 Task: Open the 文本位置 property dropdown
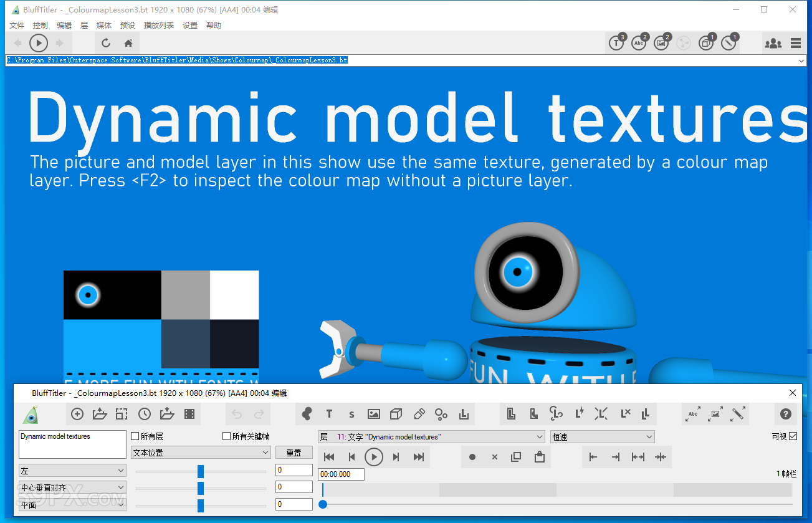pyautogui.click(x=201, y=453)
